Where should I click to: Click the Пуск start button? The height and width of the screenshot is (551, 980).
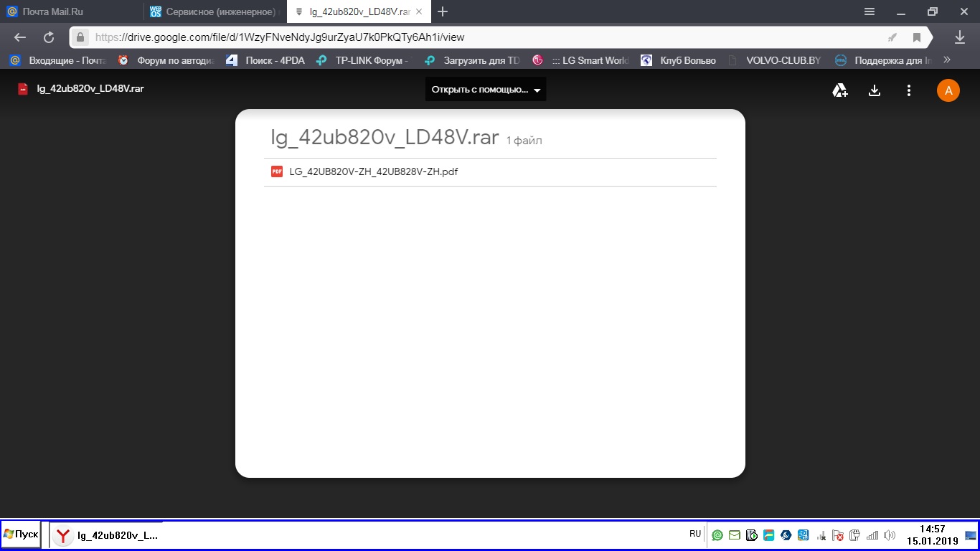(x=21, y=534)
